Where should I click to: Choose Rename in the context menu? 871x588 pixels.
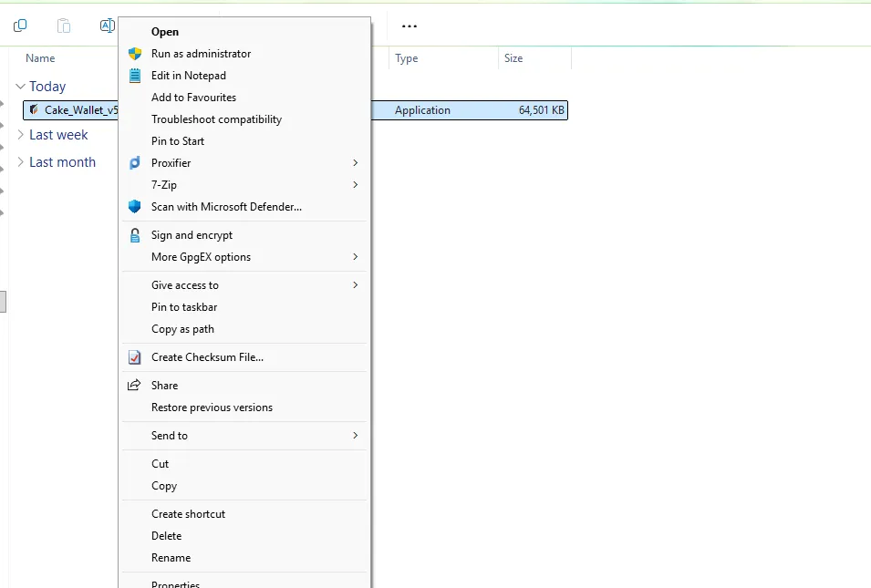pos(244,558)
